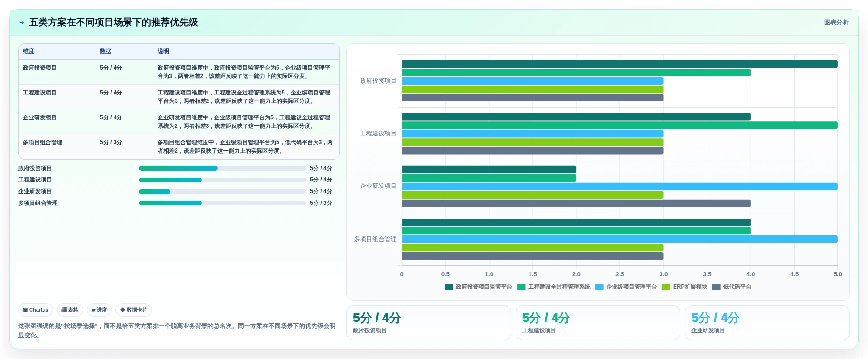Click the 企业研发项目 chart axis label
The image size is (868, 359).
(378, 186)
